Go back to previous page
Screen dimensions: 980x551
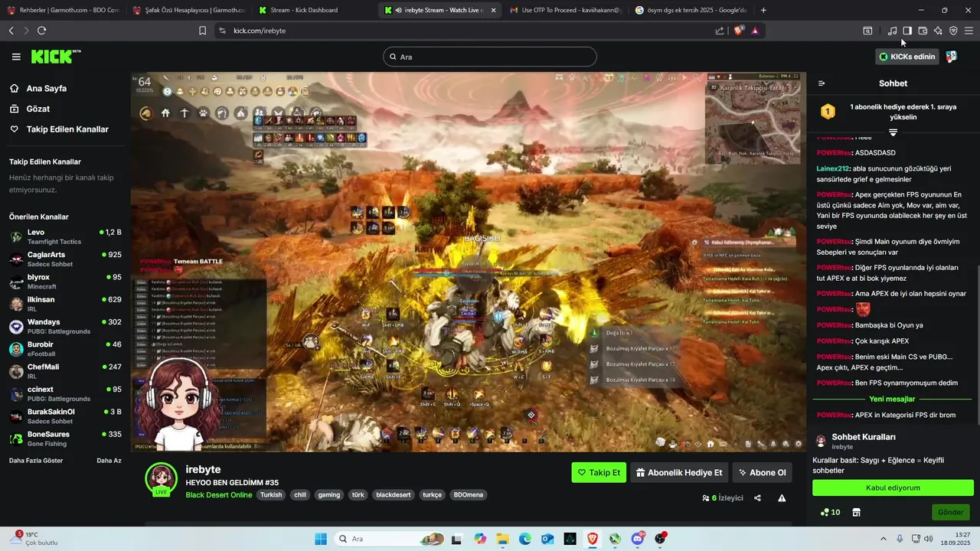coord(11,31)
